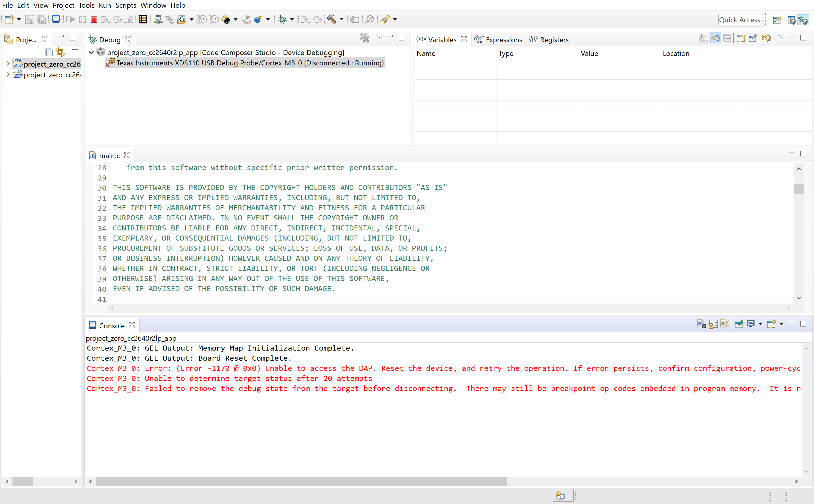Viewport: 814px width, 504px height.
Task: Collapse the project_zero_cc2640r2lp_app debug session
Action: click(x=91, y=52)
